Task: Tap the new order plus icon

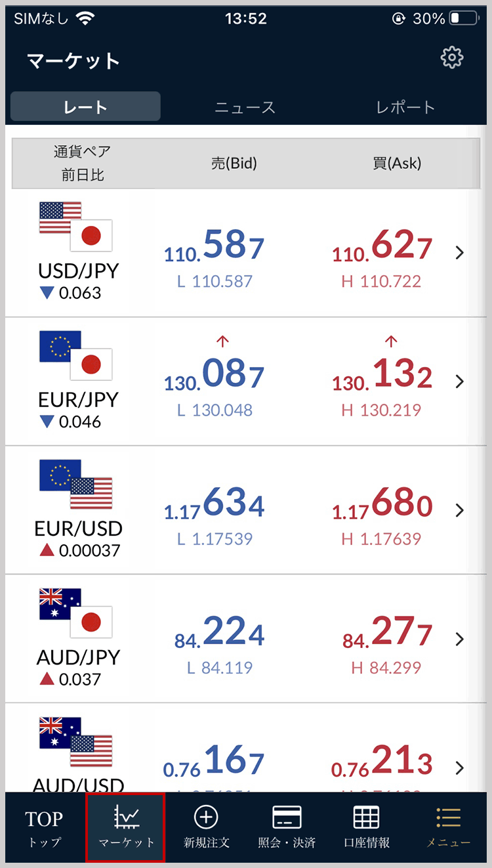Action: point(206,817)
